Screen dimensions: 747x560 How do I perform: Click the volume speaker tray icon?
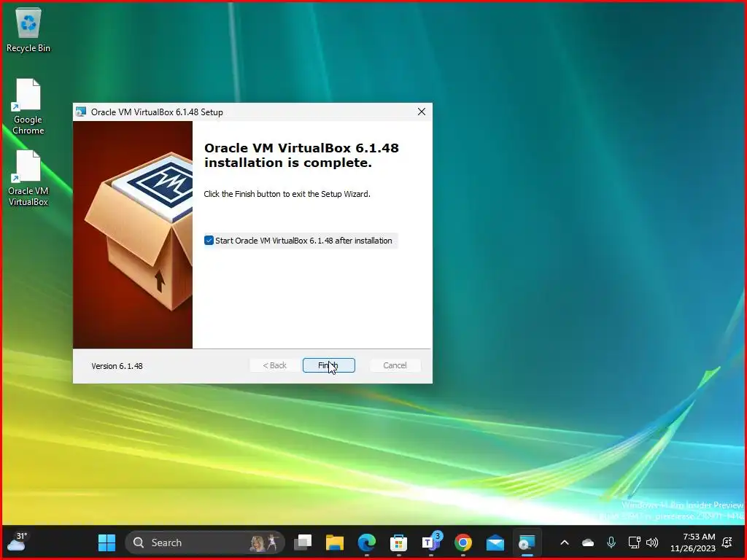click(x=652, y=542)
